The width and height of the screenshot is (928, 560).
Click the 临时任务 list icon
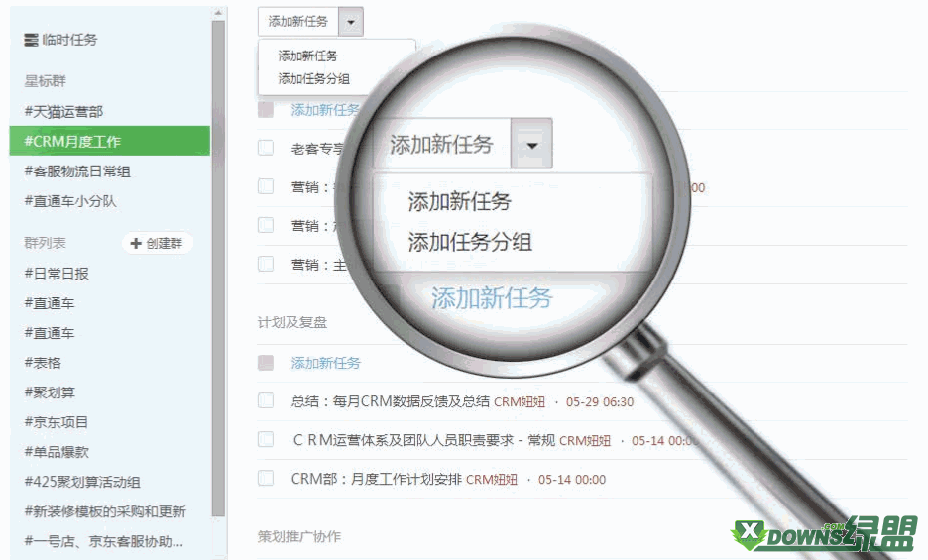(x=31, y=40)
